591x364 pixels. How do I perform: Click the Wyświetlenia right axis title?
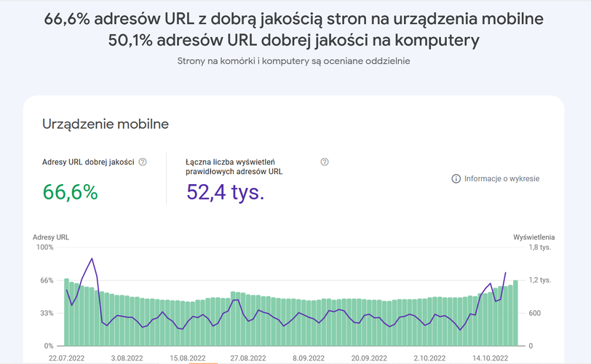(534, 237)
